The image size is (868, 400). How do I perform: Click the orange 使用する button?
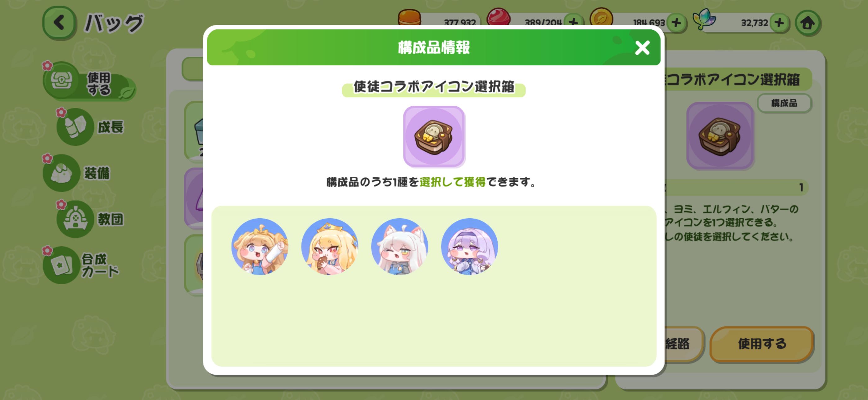762,344
